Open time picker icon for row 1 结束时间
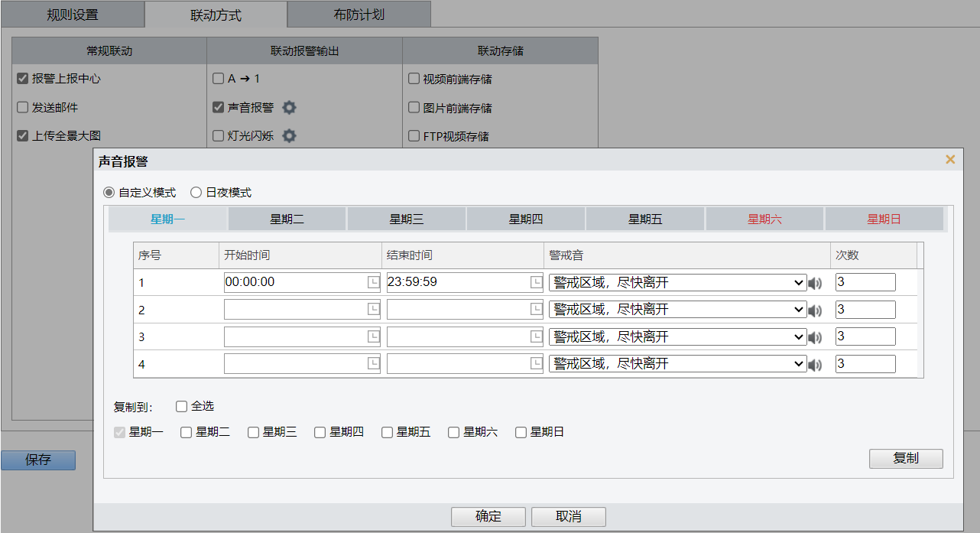The image size is (980, 533). pos(536,282)
